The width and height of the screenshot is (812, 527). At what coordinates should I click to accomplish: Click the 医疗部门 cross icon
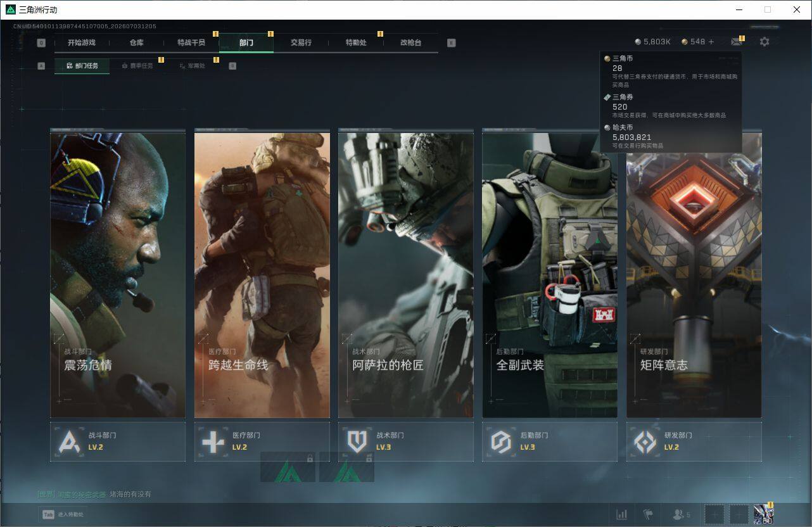click(x=213, y=441)
